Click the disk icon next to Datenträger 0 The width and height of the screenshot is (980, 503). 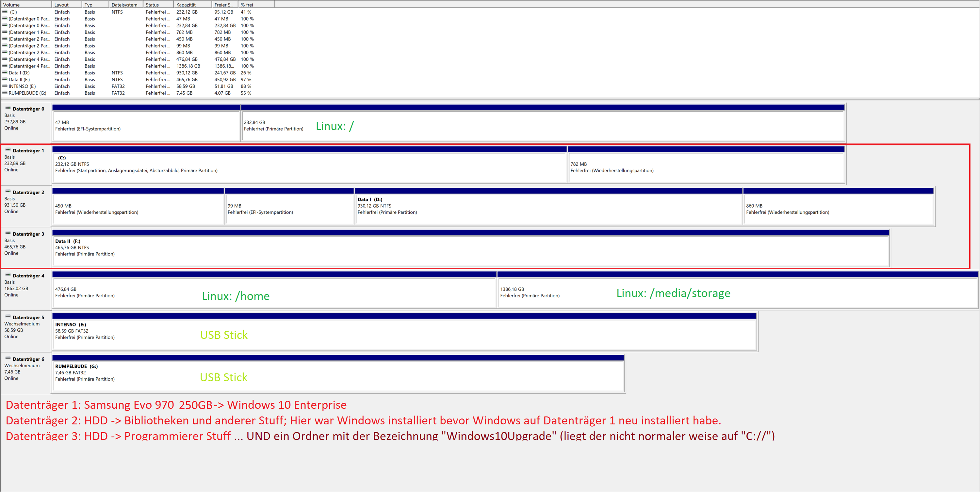[8, 108]
